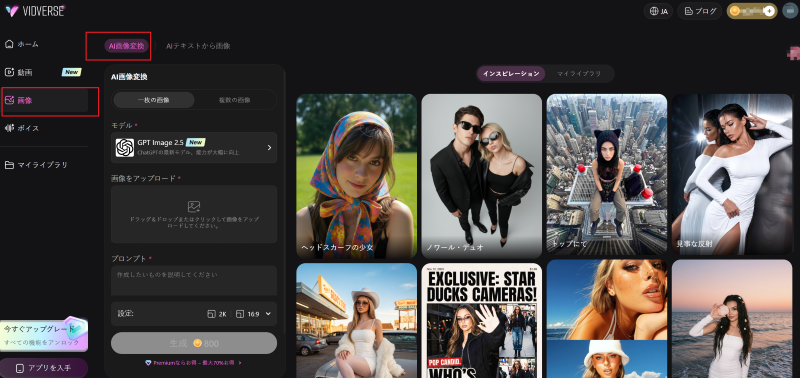Focus the プロンプト text field

tap(194, 280)
